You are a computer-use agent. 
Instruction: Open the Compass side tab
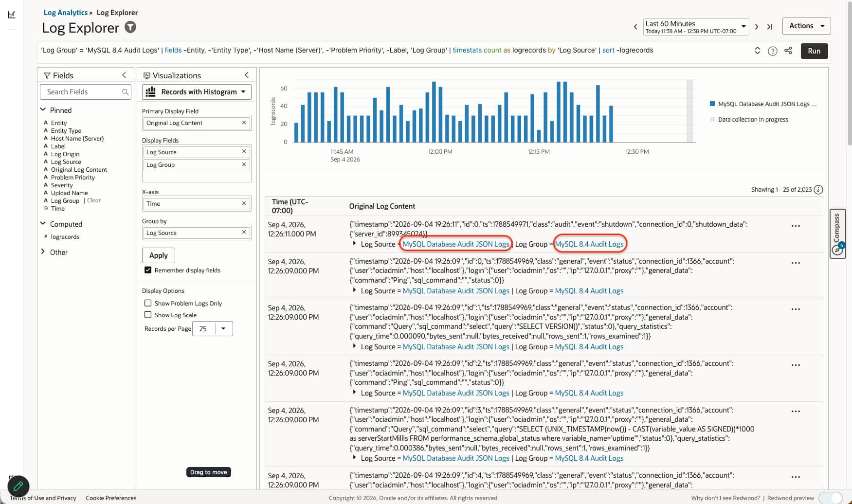837,234
